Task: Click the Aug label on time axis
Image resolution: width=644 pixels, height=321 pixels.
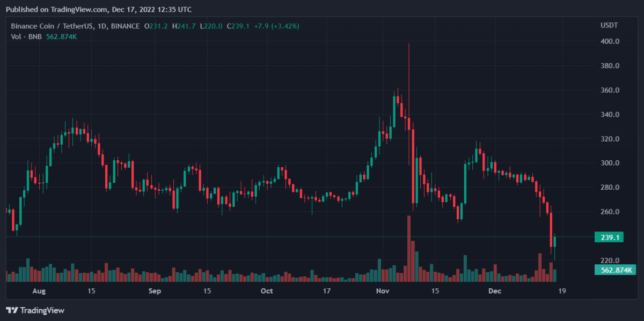Action: 39,291
